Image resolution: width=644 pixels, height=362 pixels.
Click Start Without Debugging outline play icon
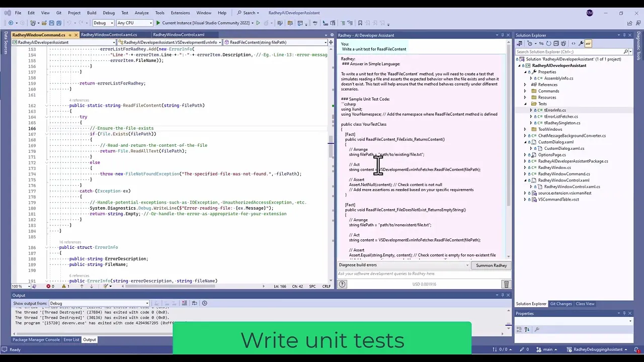258,23
